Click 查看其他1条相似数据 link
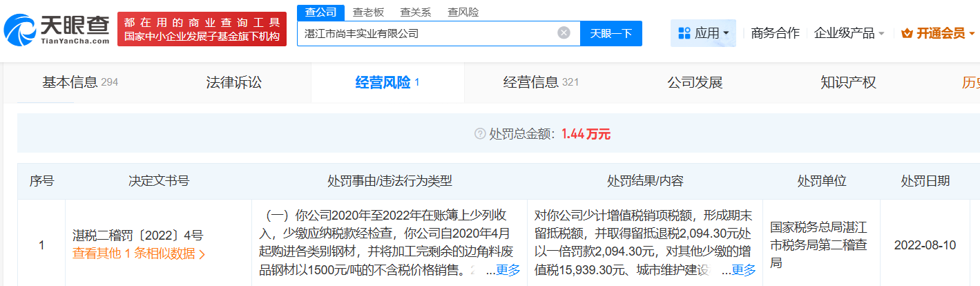The image size is (980, 286). pyautogui.click(x=139, y=254)
